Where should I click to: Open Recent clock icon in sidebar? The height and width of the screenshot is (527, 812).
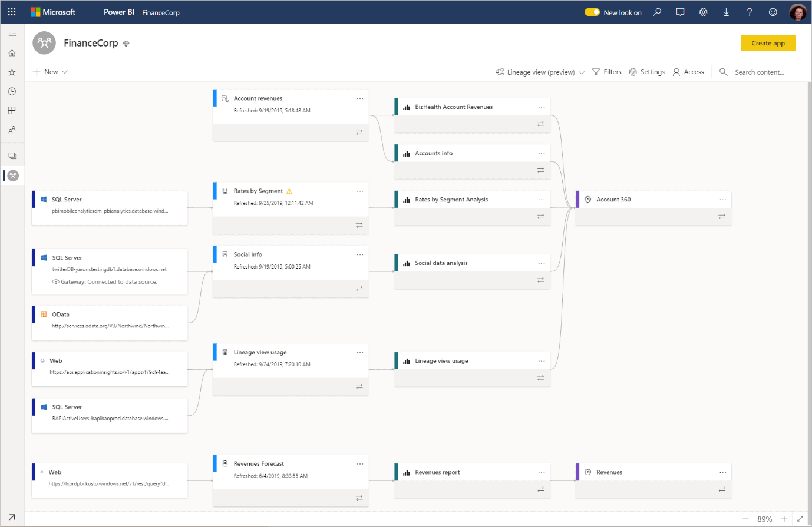point(12,91)
